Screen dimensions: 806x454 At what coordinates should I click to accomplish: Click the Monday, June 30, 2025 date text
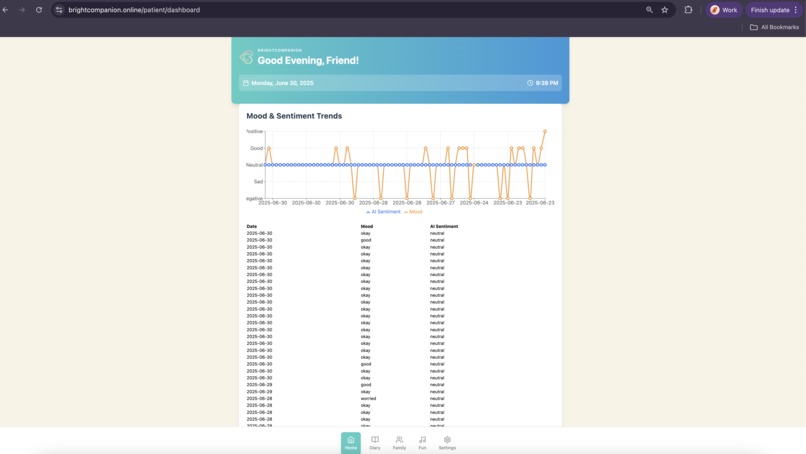(x=282, y=83)
